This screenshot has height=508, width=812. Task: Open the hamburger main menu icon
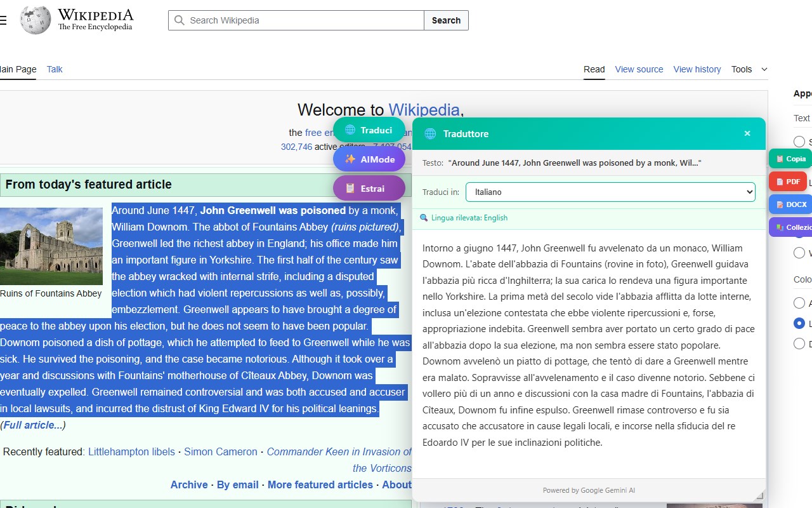3,20
